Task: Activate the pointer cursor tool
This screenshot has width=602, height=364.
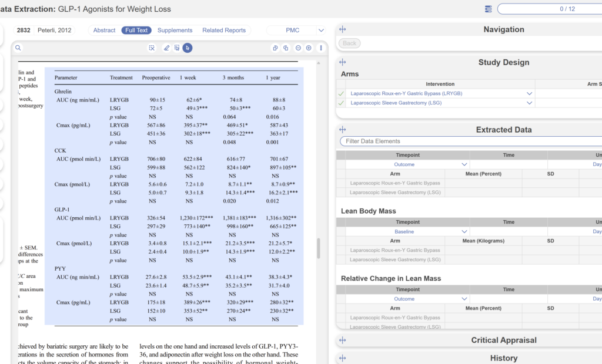Action: pyautogui.click(x=188, y=48)
